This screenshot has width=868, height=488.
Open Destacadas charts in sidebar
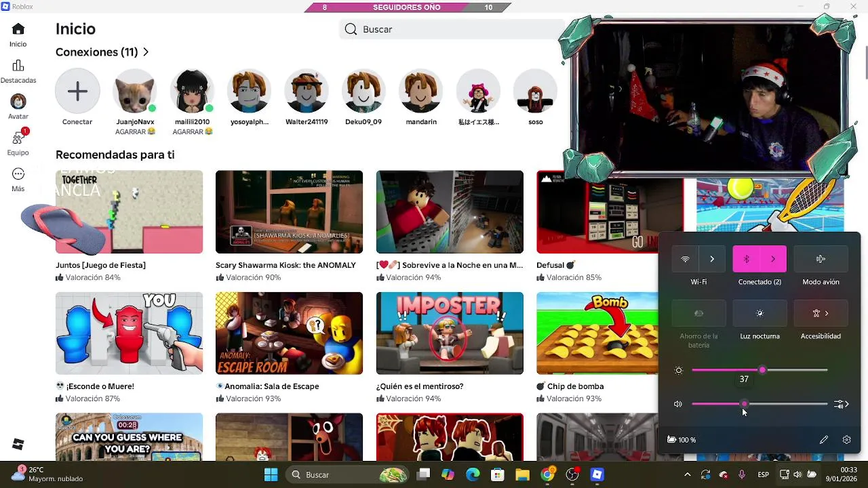point(18,72)
